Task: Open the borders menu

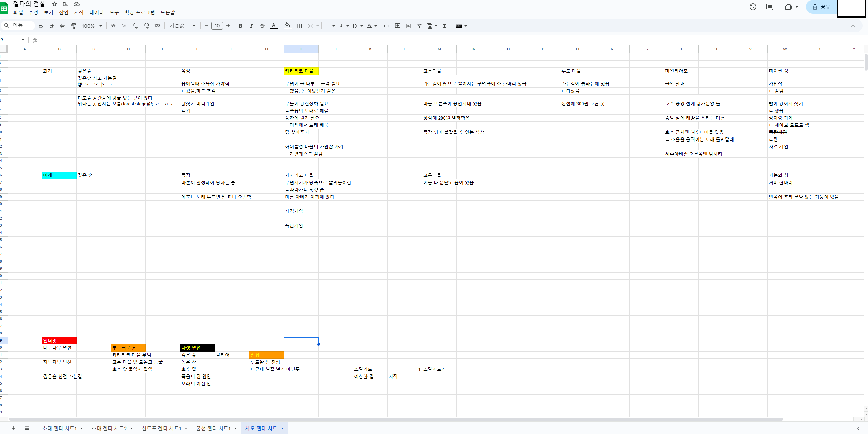Action: pyautogui.click(x=299, y=26)
